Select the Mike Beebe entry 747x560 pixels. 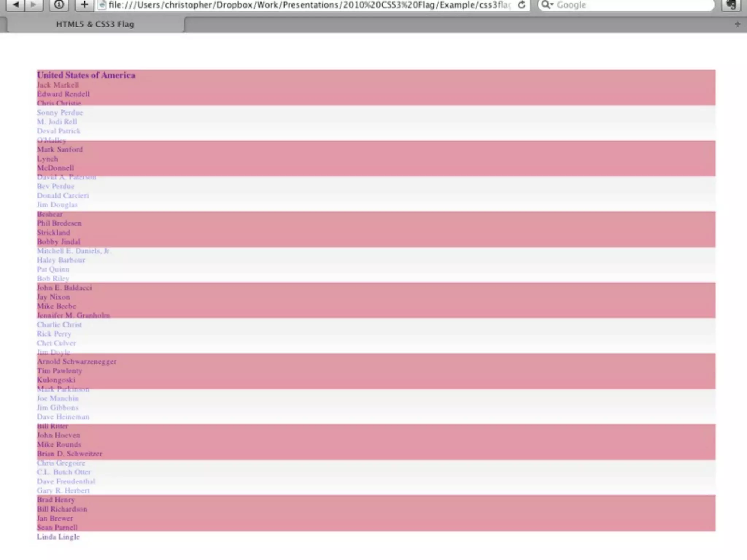(x=57, y=306)
